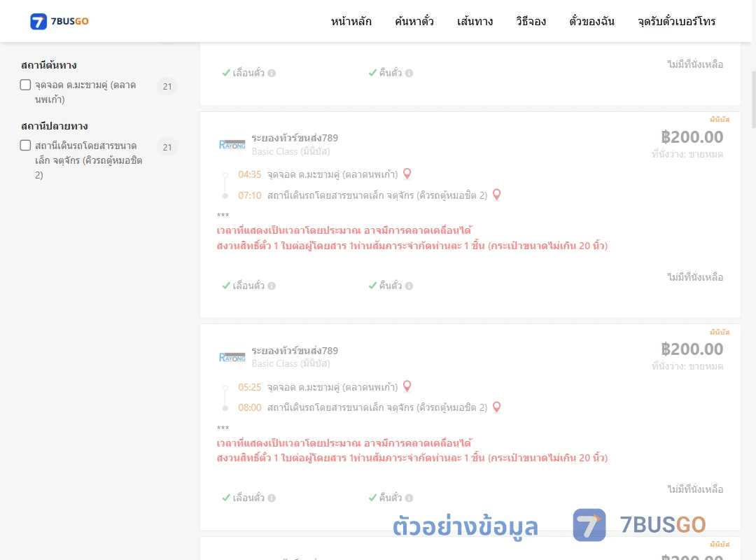
Task: Open ตั๋วของฉัน in navigation
Action: click(x=591, y=21)
